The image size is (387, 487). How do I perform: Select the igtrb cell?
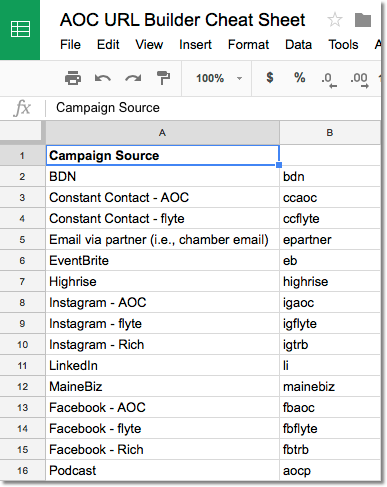point(330,344)
